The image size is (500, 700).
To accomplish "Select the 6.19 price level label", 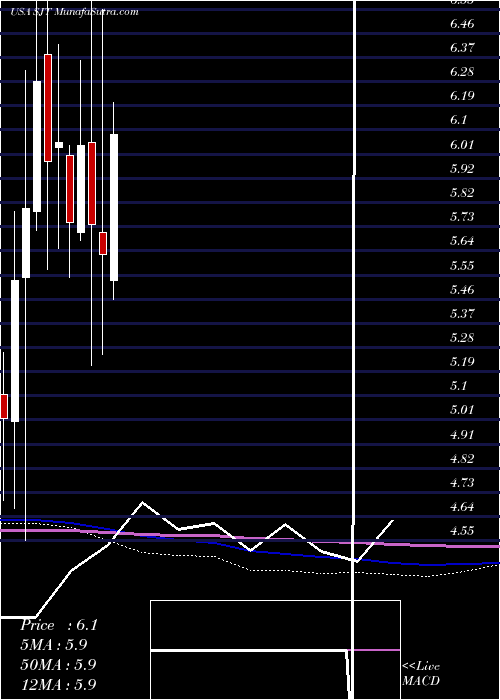I will pos(462,96).
